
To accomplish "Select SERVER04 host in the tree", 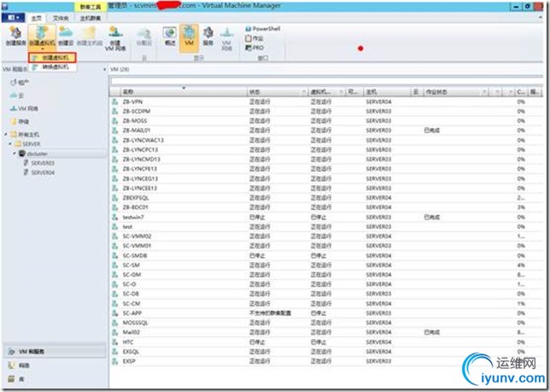I will pyautogui.click(x=43, y=173).
